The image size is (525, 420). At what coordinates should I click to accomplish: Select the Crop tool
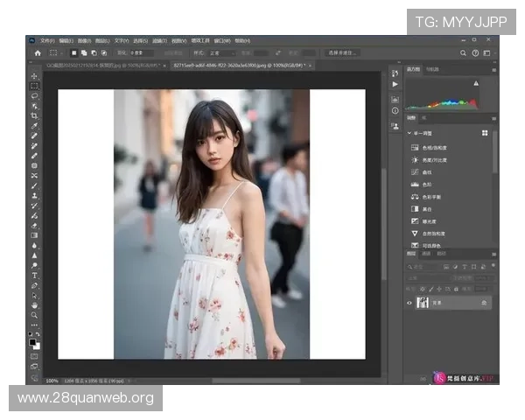(x=35, y=115)
